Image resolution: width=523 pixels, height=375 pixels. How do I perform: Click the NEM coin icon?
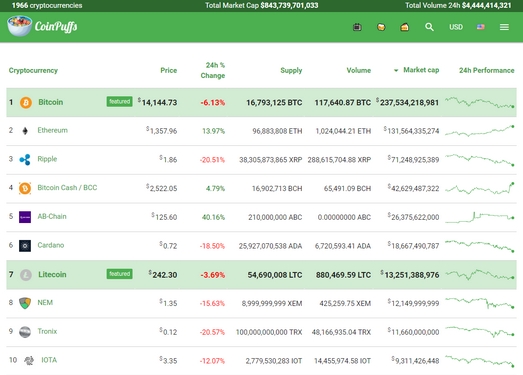tap(25, 303)
